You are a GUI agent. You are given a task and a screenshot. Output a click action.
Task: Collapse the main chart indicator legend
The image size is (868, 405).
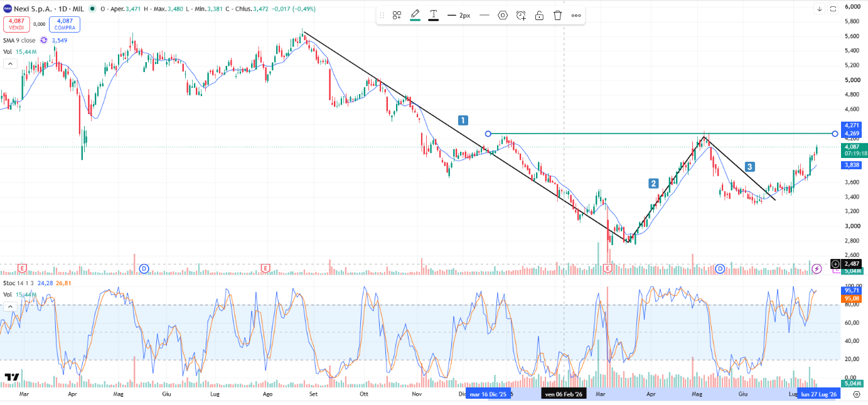coord(10,63)
